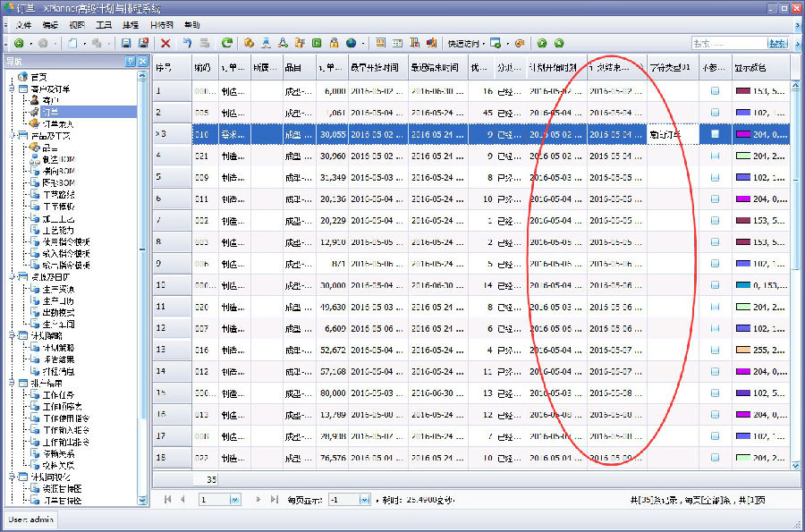Open the 编辑 menu

click(x=50, y=25)
